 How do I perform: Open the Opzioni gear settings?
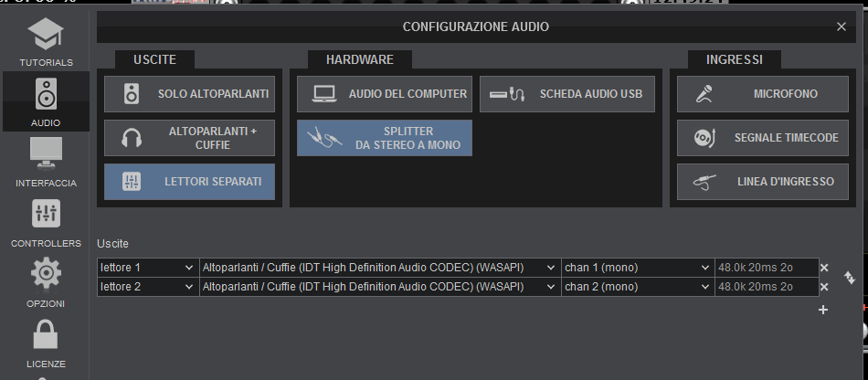(46, 282)
